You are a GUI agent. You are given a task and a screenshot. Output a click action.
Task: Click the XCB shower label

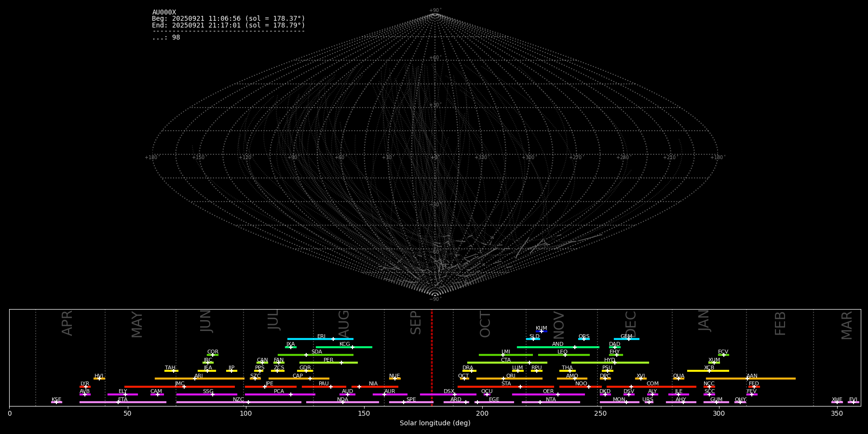(709, 368)
